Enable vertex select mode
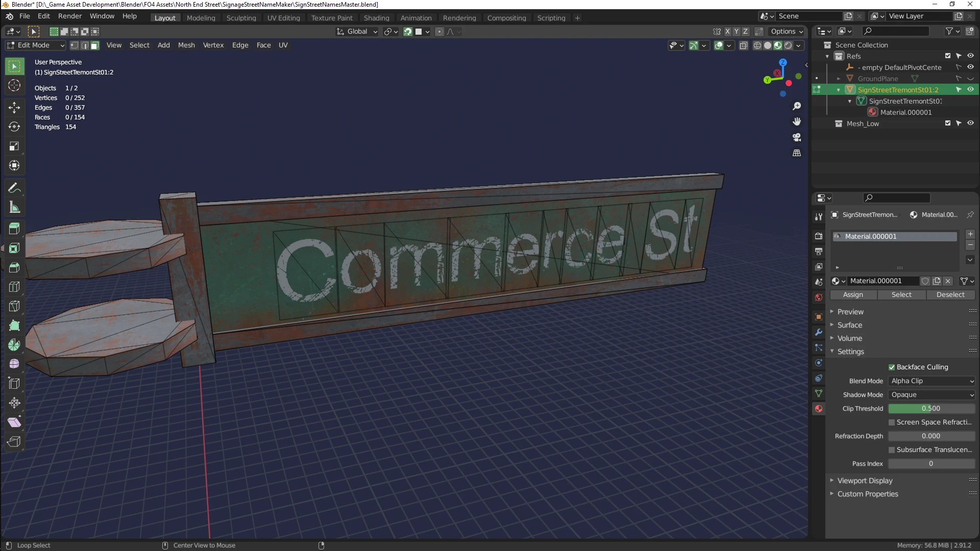Image resolution: width=980 pixels, height=551 pixels. coord(75,45)
